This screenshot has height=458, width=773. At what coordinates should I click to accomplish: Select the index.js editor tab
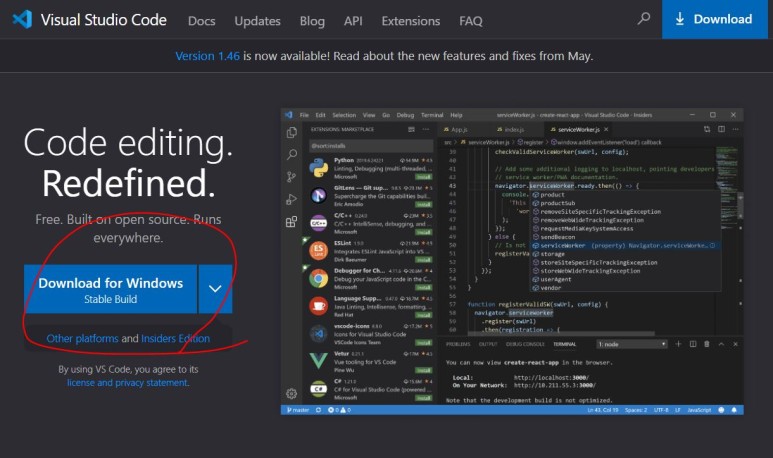[510, 130]
